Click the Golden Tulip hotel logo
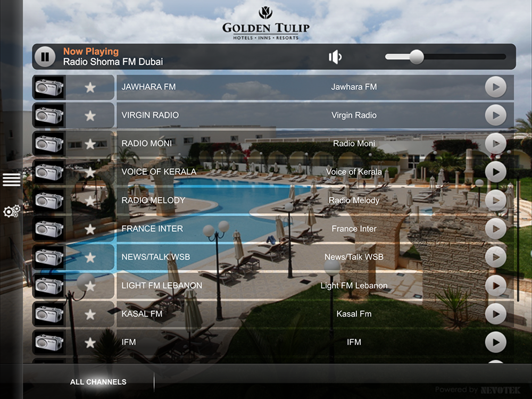Viewport: 532px width, 399px height. pyautogui.click(x=265, y=23)
